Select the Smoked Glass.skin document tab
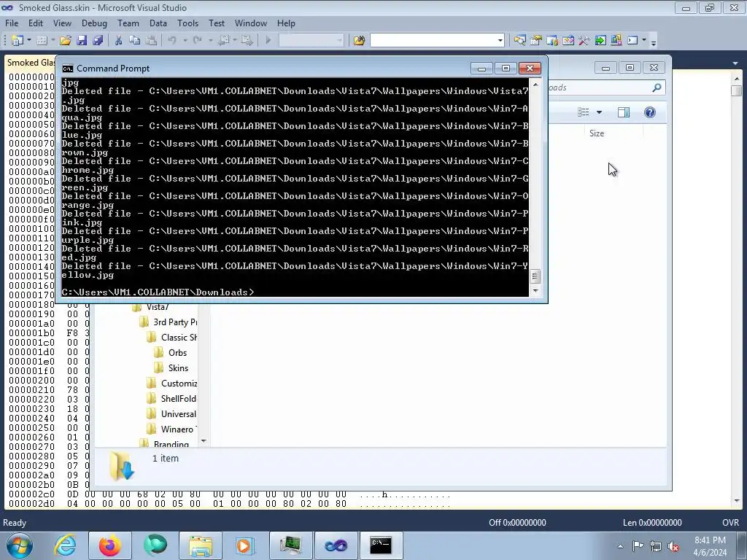The width and height of the screenshot is (747, 560). click(31, 63)
